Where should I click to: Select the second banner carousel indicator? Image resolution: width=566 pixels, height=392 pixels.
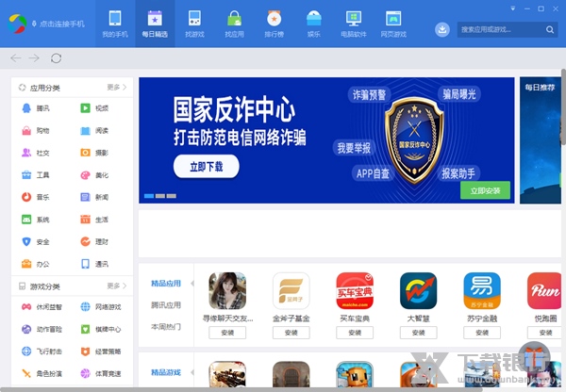(x=160, y=196)
